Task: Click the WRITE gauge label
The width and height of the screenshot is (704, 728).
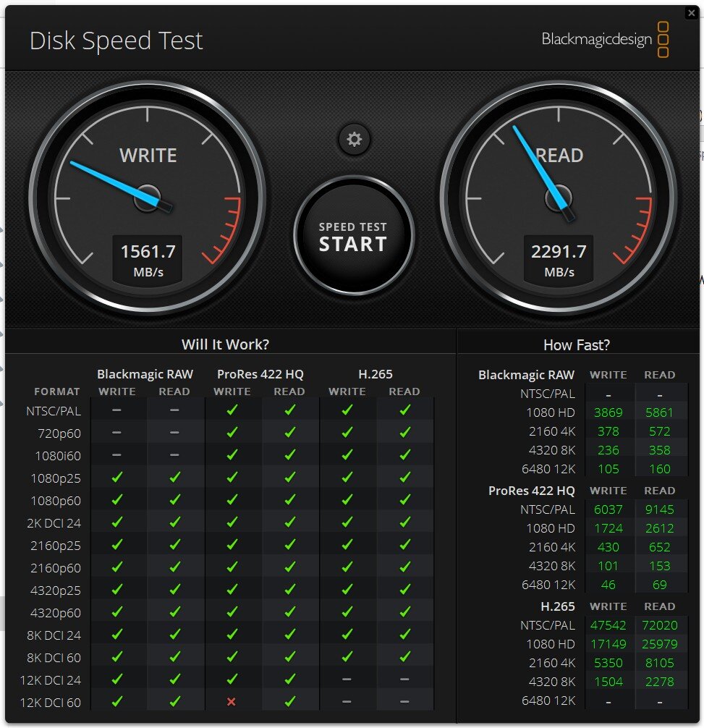Action: coord(148,156)
